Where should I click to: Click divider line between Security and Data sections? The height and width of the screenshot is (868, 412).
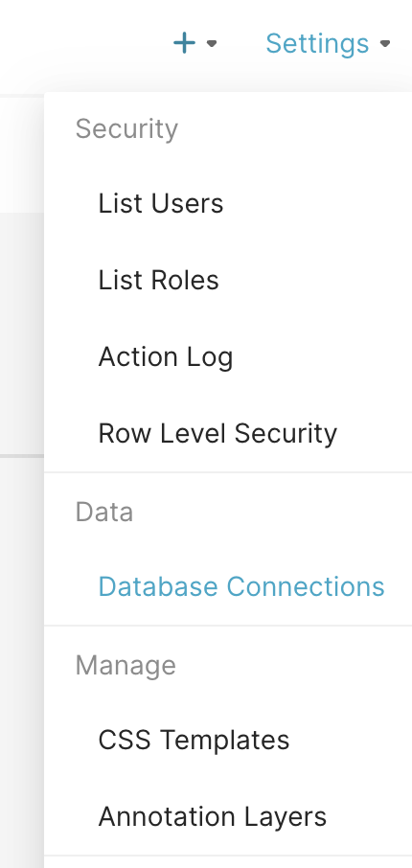(228, 472)
